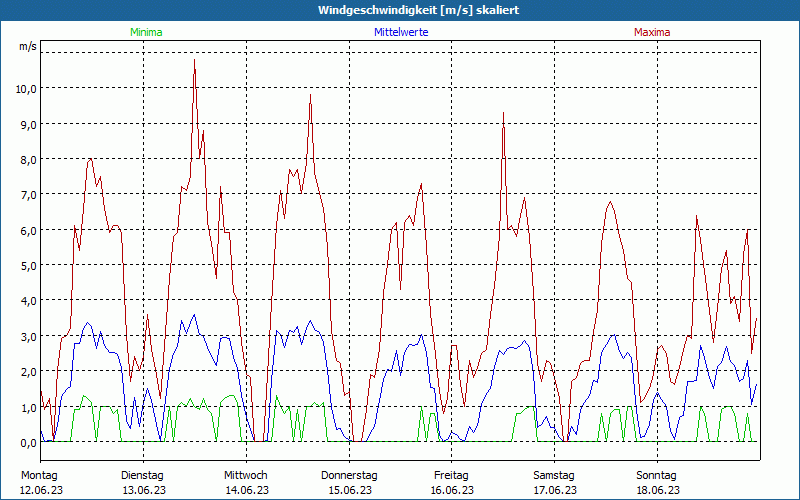Select the 'Donnerstag' day label

click(349, 475)
